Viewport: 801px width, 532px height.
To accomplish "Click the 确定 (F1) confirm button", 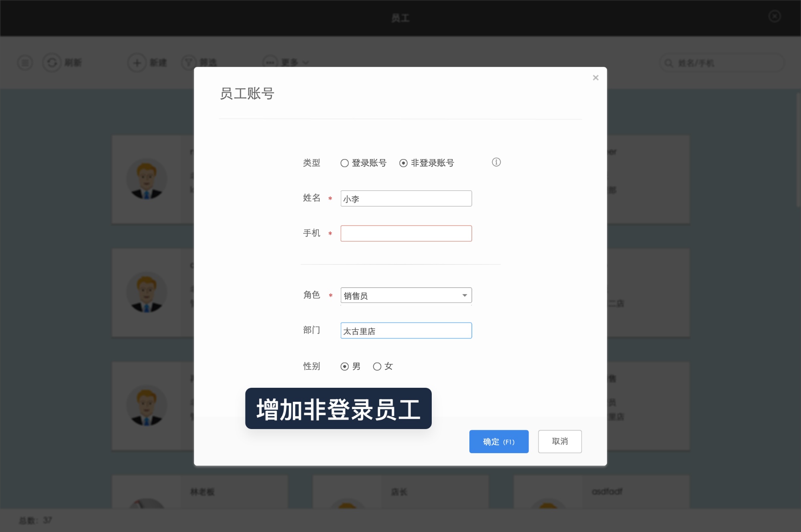I will (x=499, y=441).
